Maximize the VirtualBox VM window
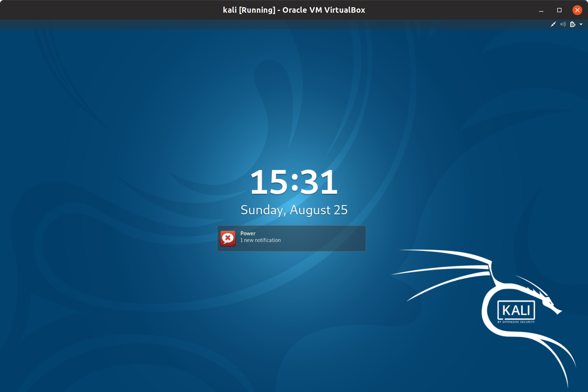Viewport: 588px width, 392px height. pyautogui.click(x=559, y=10)
